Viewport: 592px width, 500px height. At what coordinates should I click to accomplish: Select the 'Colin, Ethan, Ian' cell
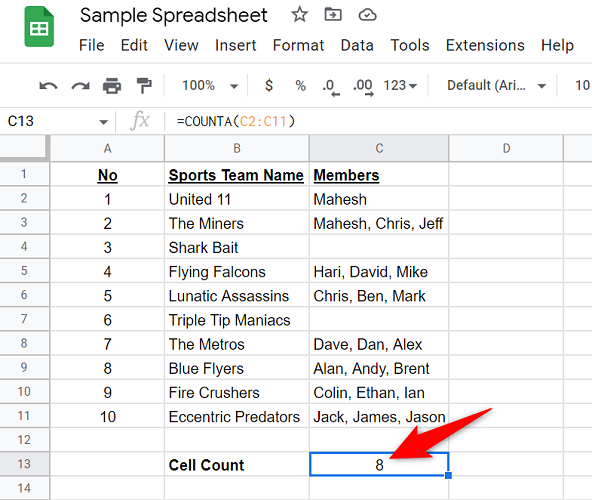point(379,392)
